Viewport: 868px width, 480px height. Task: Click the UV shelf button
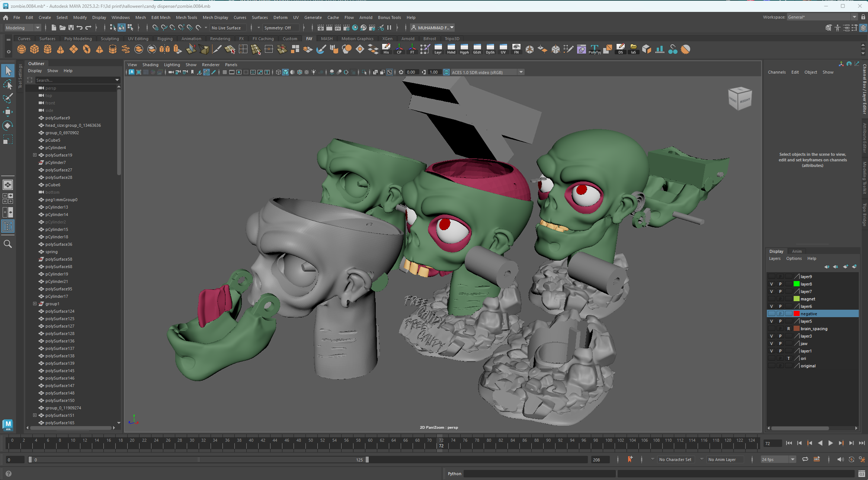click(x=503, y=49)
